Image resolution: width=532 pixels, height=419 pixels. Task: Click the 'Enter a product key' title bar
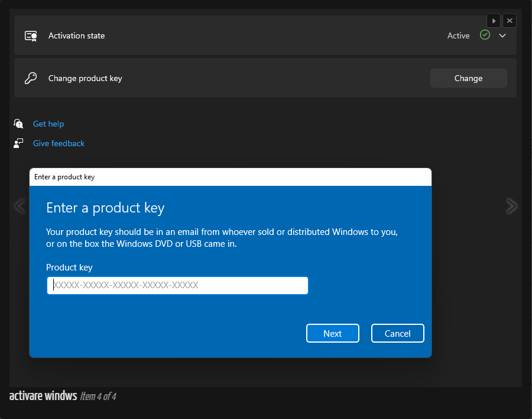point(231,177)
